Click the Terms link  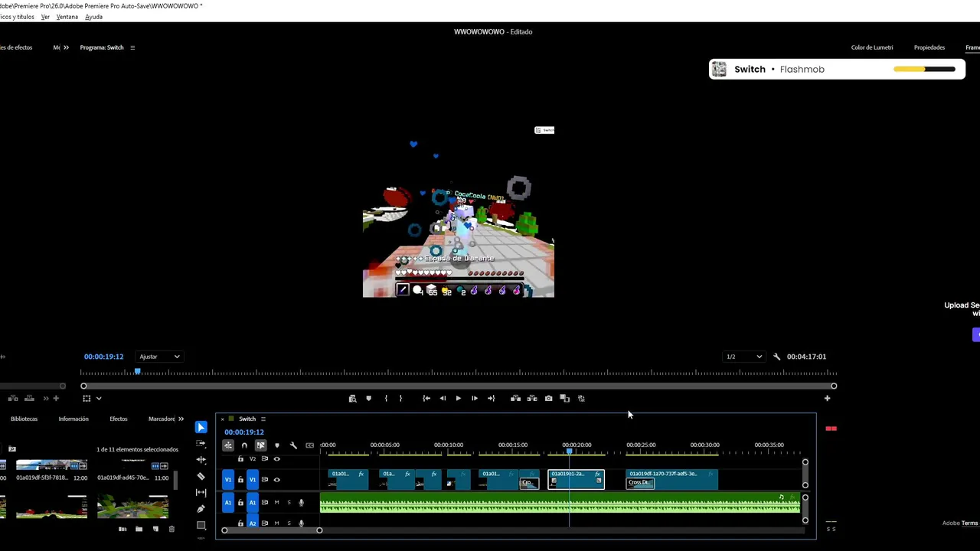tap(970, 523)
